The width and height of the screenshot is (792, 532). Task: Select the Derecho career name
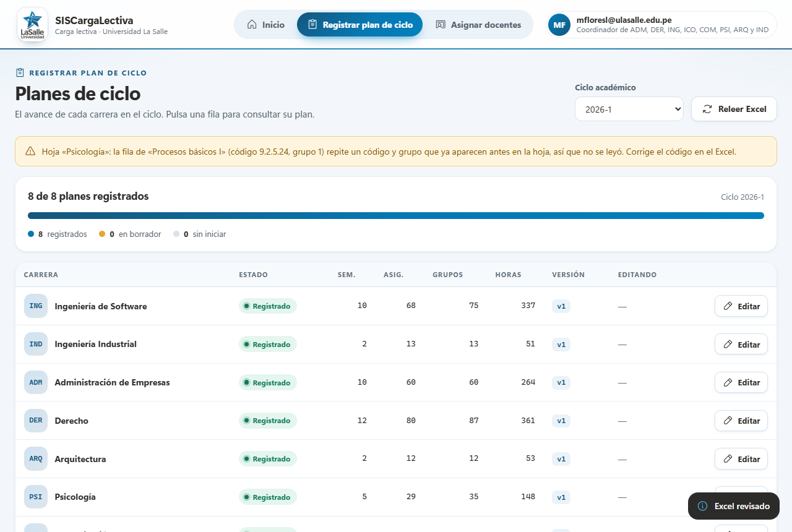[x=71, y=421]
